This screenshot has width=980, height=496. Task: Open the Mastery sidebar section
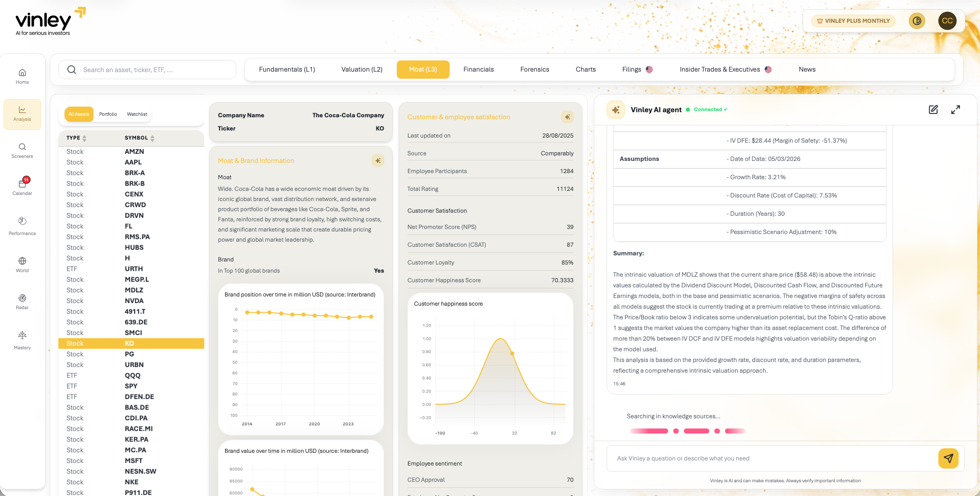click(22, 339)
